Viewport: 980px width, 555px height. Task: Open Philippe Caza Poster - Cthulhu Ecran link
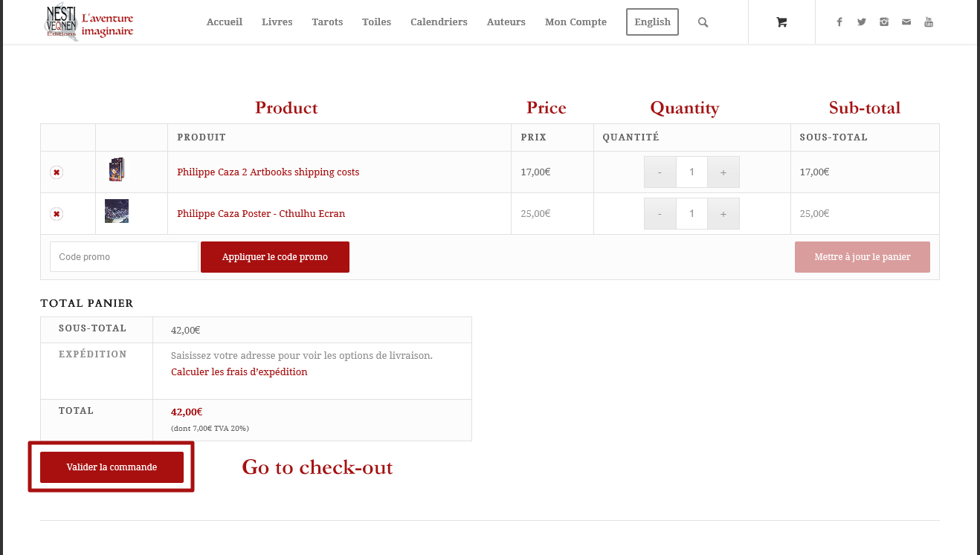coord(261,214)
